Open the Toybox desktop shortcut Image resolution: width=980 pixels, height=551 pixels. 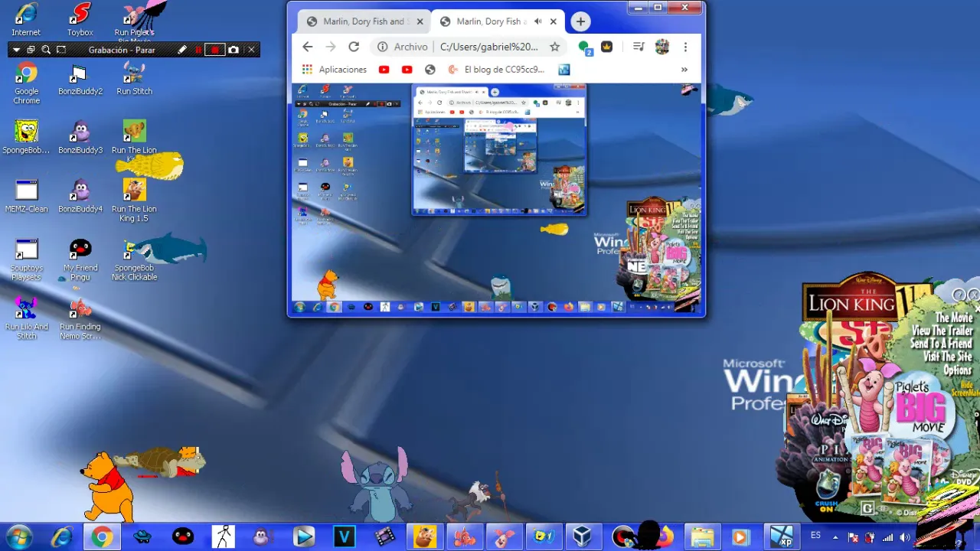[80, 20]
